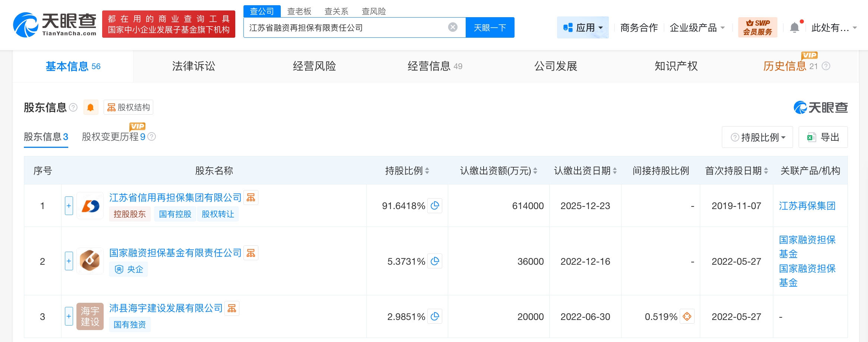Image resolution: width=868 pixels, height=342 pixels.
Task: Open 江苏省信用再担保集团有限公司 company page
Action: coord(175,198)
